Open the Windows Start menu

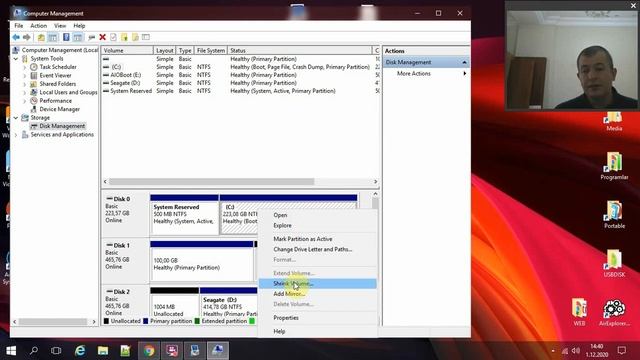(11, 351)
